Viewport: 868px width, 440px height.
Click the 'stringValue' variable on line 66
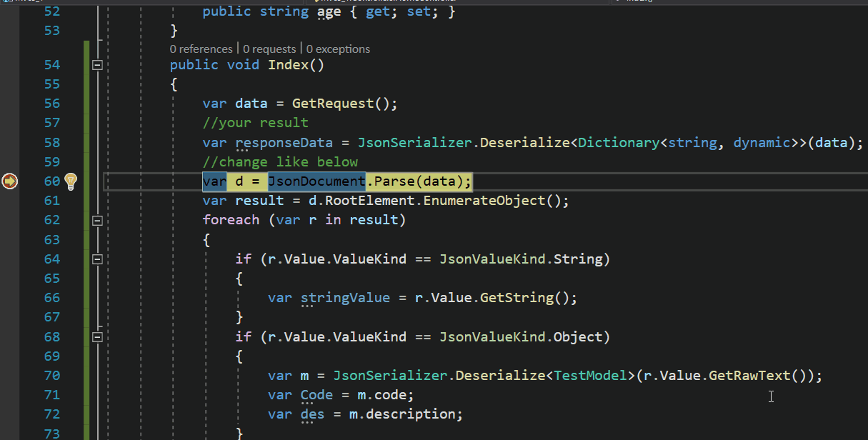(x=345, y=297)
